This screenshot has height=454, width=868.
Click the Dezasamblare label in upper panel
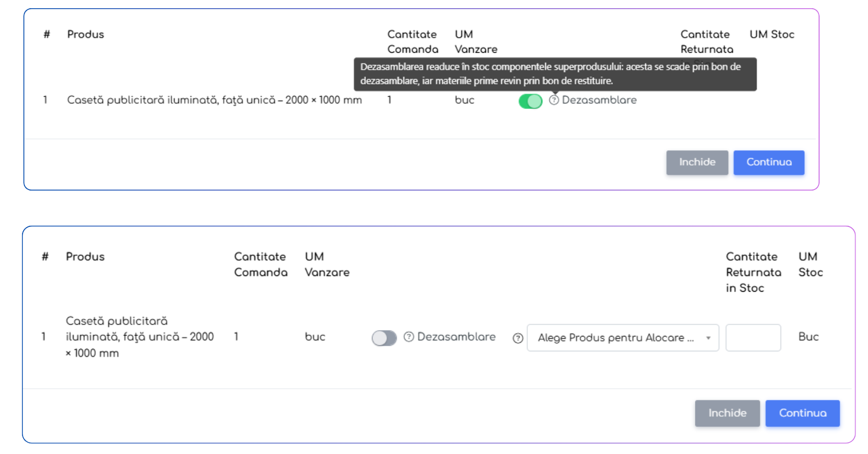coord(599,100)
